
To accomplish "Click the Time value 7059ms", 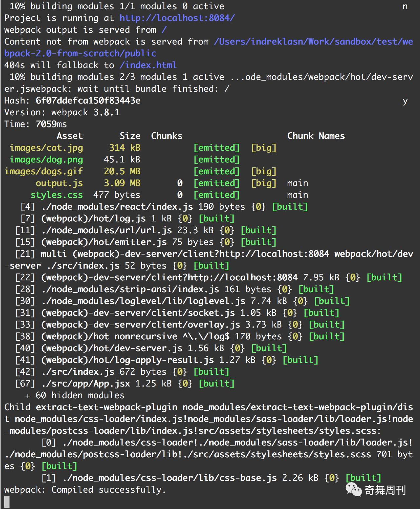I will pyautogui.click(x=51, y=124).
